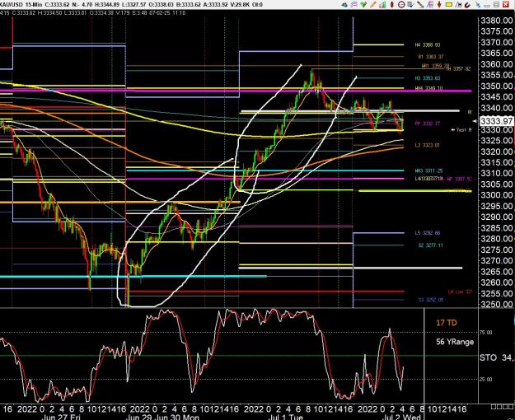The height and width of the screenshot is (420, 515).
Task: Click the Yest M marker label
Action: [x=461, y=130]
